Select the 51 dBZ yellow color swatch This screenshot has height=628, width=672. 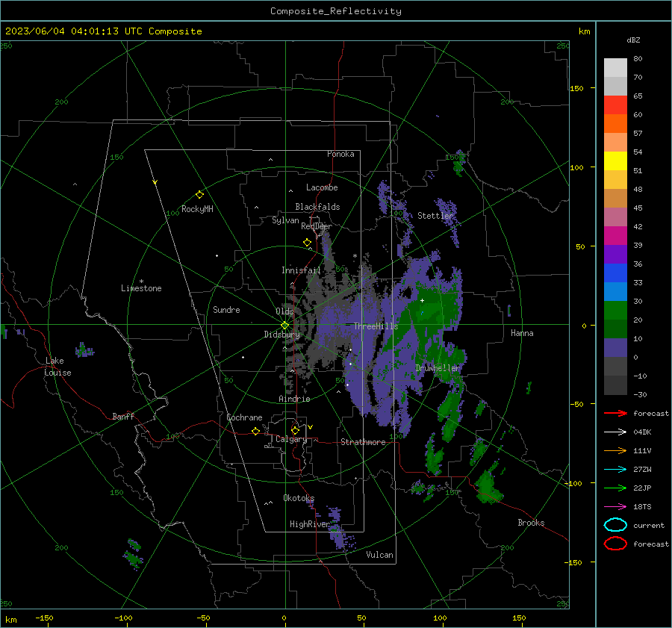tap(615, 161)
